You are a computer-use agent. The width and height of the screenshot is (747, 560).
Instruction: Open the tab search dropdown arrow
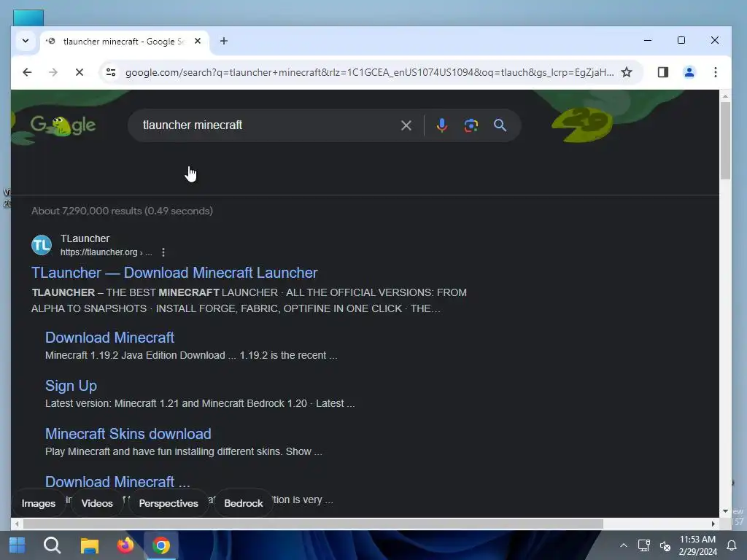pos(26,41)
